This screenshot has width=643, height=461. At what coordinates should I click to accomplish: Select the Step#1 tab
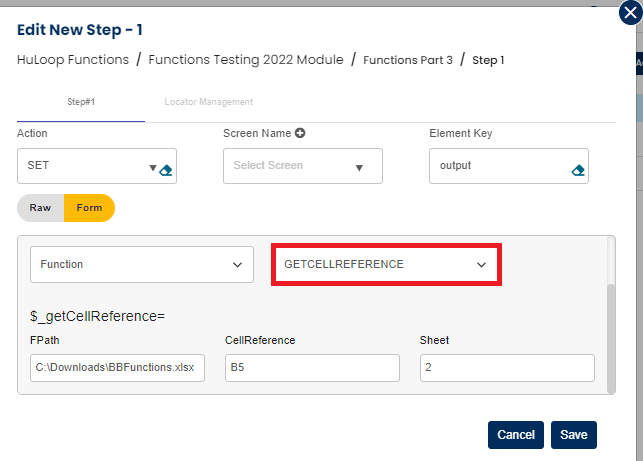79,102
